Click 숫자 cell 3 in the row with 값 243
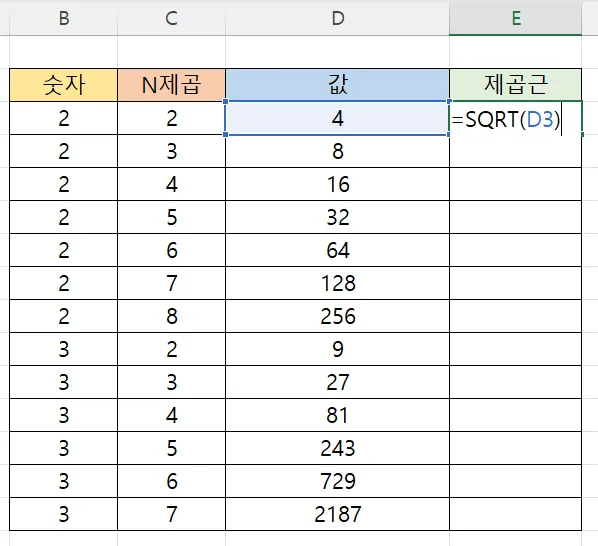598x546 pixels. (x=63, y=448)
